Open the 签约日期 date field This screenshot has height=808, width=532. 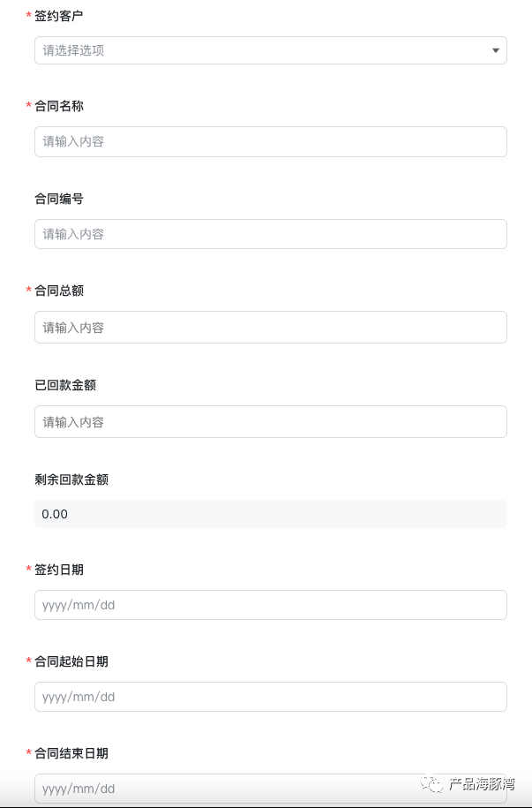pyautogui.click(x=270, y=605)
